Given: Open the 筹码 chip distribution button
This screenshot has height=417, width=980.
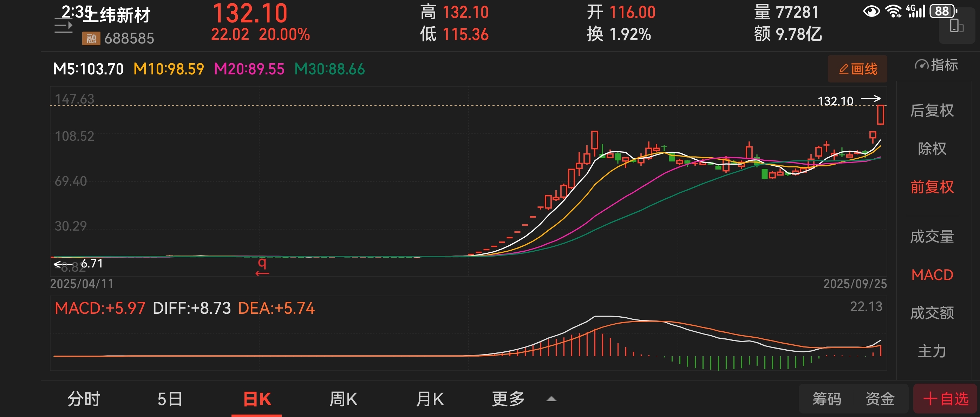Looking at the screenshot, I should [827, 399].
